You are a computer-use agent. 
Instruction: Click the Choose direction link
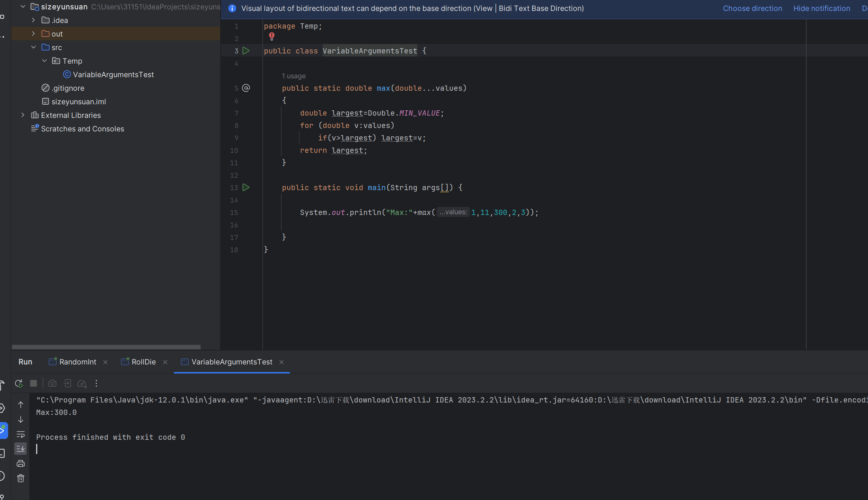point(752,8)
